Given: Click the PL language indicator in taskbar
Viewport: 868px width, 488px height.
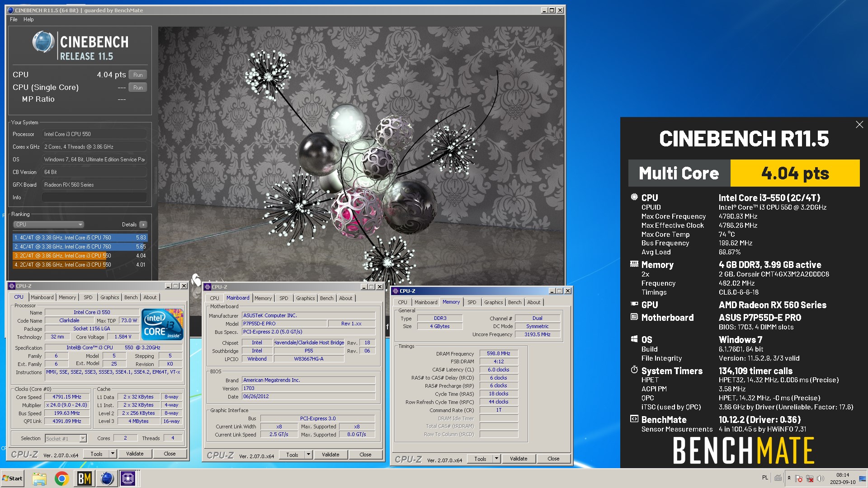Looking at the screenshot, I should coord(765,478).
